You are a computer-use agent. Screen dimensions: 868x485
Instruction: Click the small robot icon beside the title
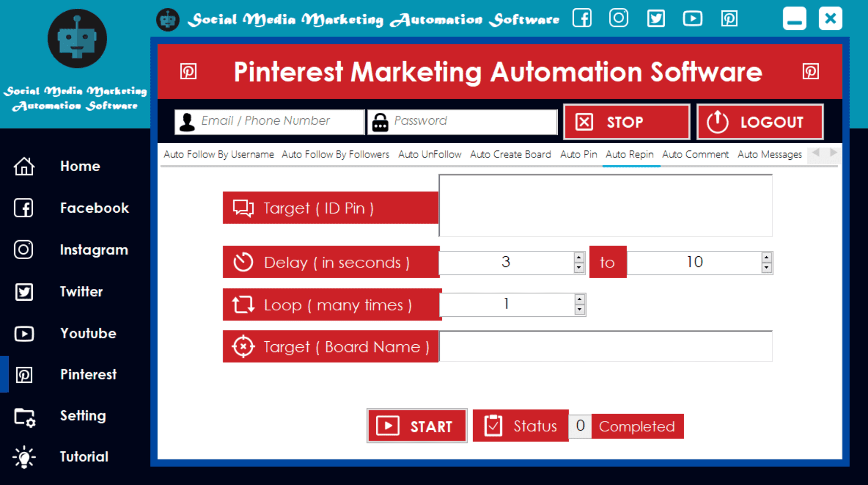[168, 20]
